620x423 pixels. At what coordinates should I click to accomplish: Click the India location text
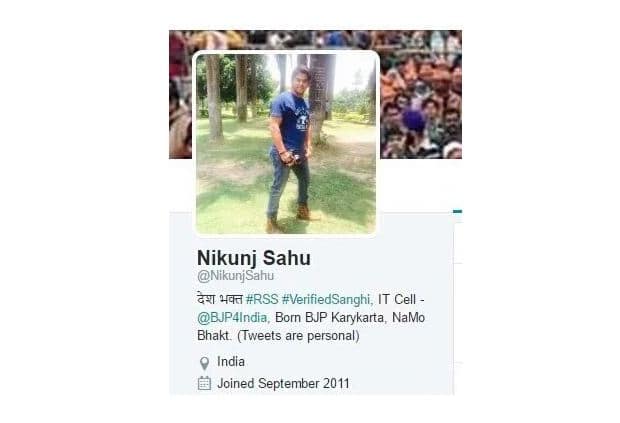pyautogui.click(x=231, y=362)
